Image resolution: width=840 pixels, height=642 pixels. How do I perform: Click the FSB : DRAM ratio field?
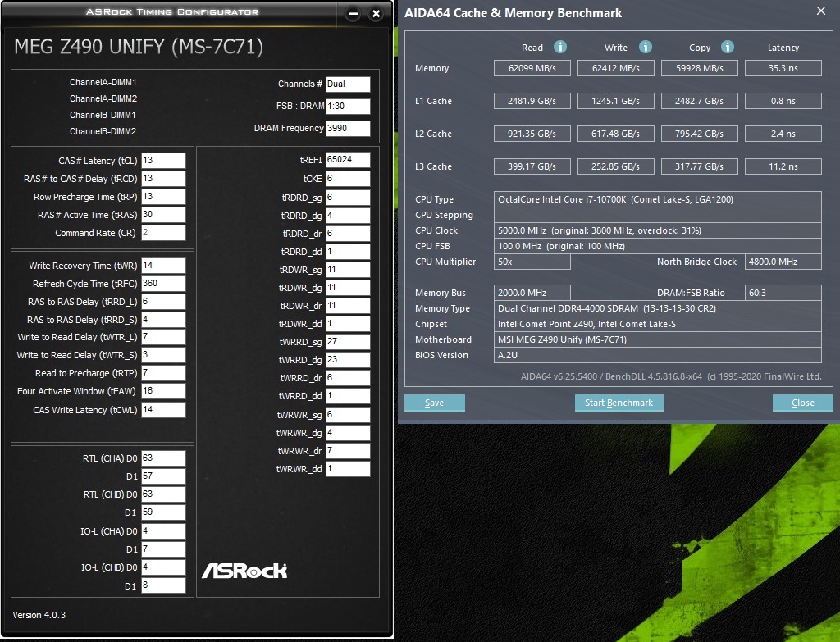pos(348,106)
